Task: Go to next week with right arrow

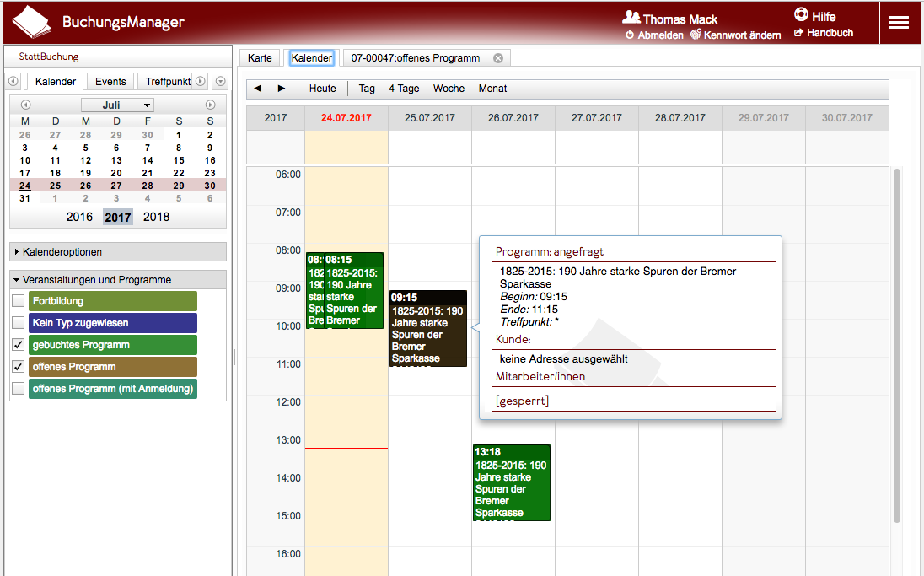Action: coord(282,89)
